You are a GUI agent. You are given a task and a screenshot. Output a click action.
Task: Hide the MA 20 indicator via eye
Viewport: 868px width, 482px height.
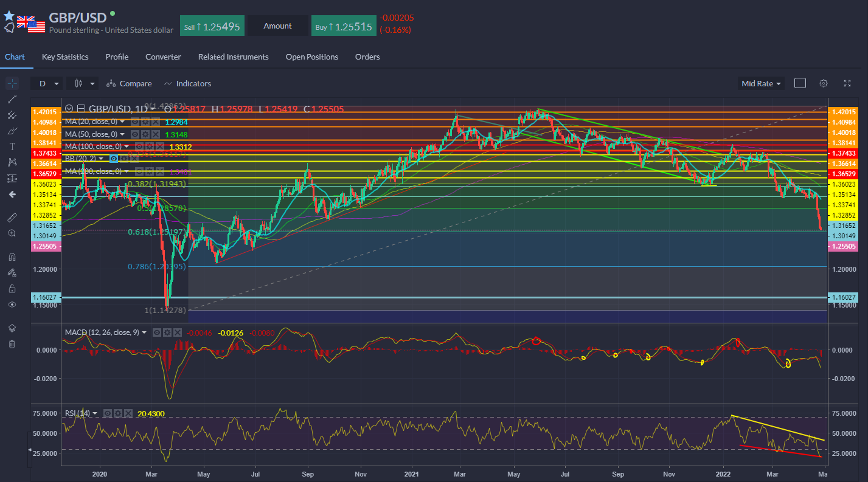(136, 122)
